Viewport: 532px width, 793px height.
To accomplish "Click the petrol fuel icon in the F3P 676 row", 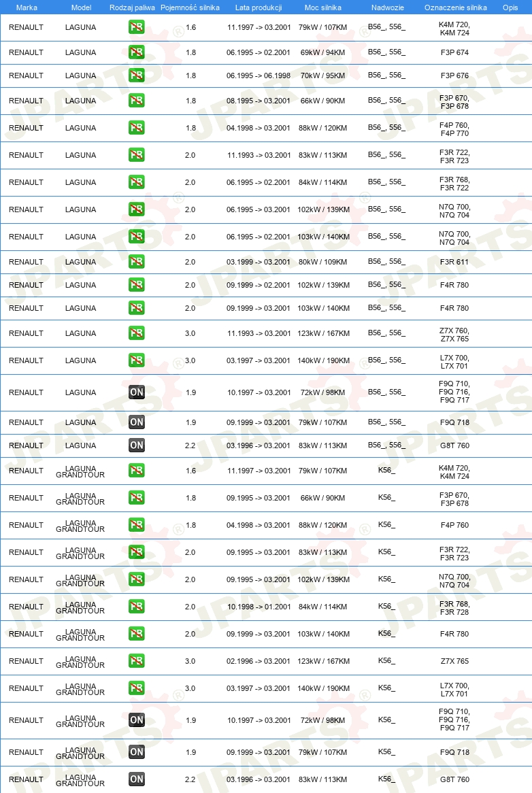I will click(x=137, y=75).
